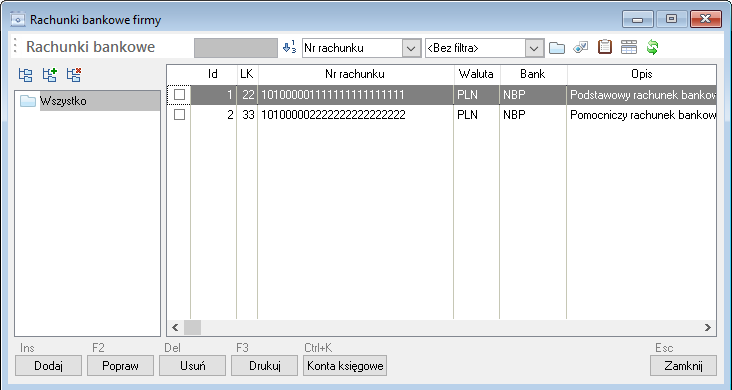Click the Popraw button
The image size is (732, 390).
(120, 366)
